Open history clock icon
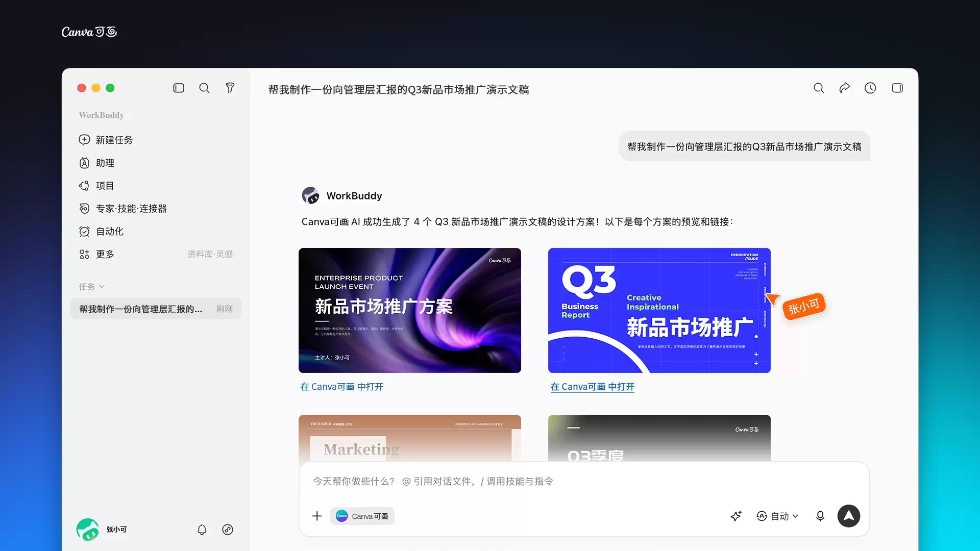 click(870, 88)
